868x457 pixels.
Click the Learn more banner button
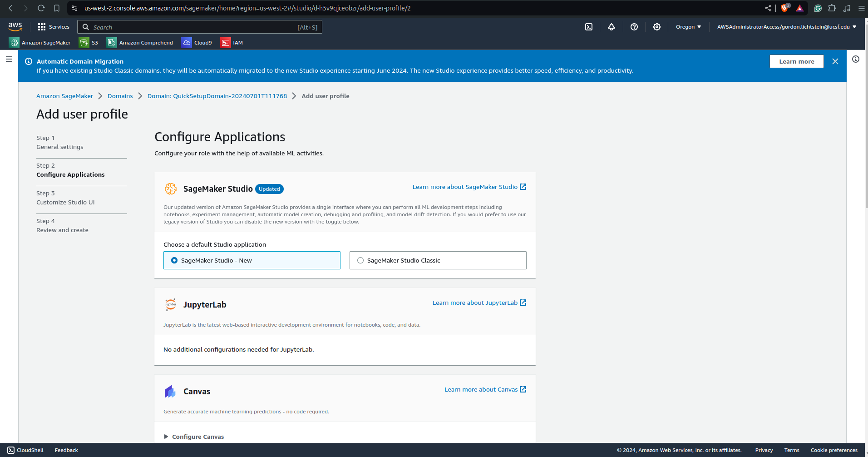pos(796,61)
